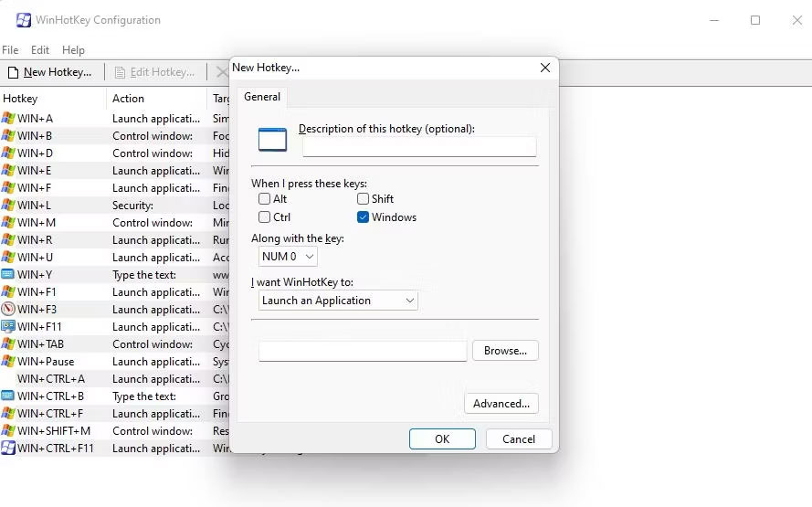The image size is (812, 507).
Task: Enable the Shift modifier checkbox
Action: tap(363, 199)
